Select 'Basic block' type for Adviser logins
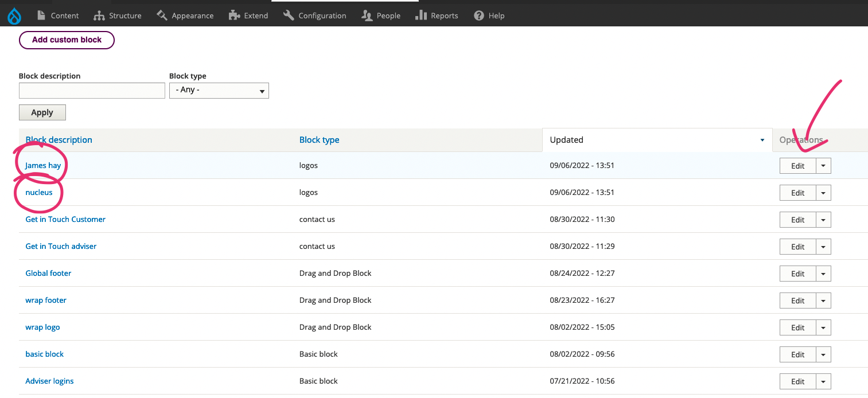This screenshot has height=398, width=868. tap(319, 381)
